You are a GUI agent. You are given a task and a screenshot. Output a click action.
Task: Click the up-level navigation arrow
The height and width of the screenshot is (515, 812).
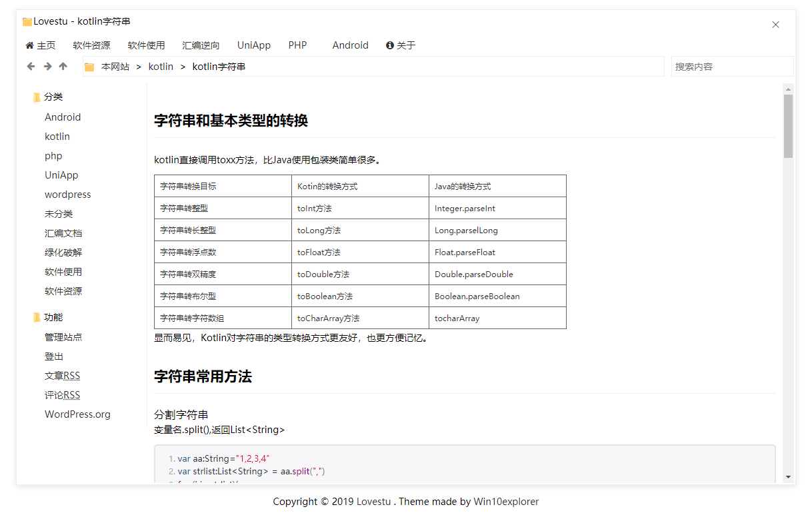(63, 66)
